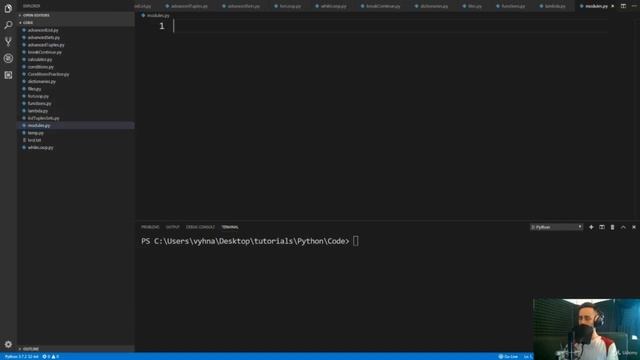Select the Terminal panel tab
640x360 pixels.
tap(230, 227)
